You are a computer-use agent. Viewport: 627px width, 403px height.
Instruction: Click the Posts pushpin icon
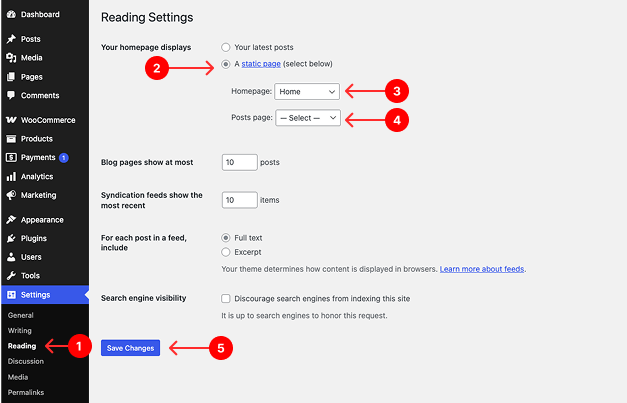[x=10, y=39]
